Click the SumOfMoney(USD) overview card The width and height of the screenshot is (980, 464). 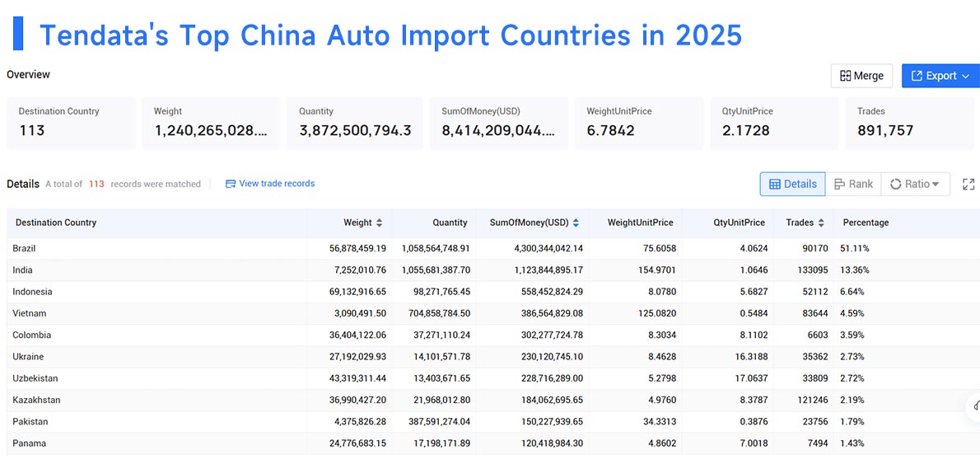coord(499,123)
